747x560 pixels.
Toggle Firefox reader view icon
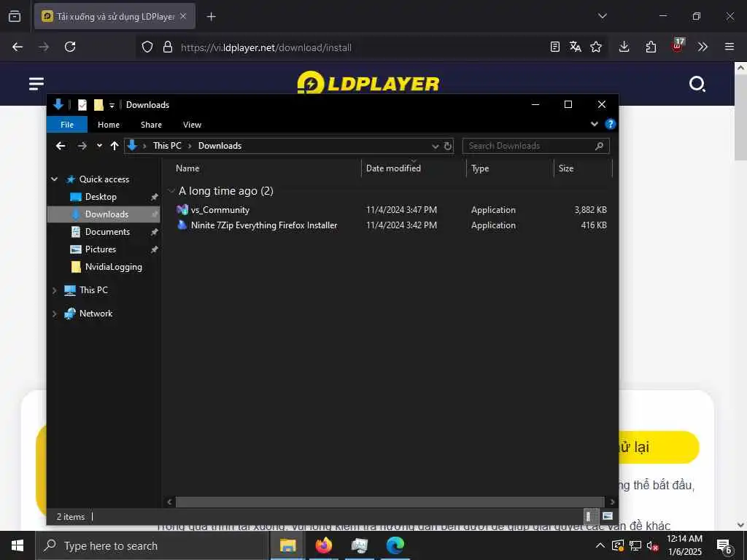click(554, 47)
